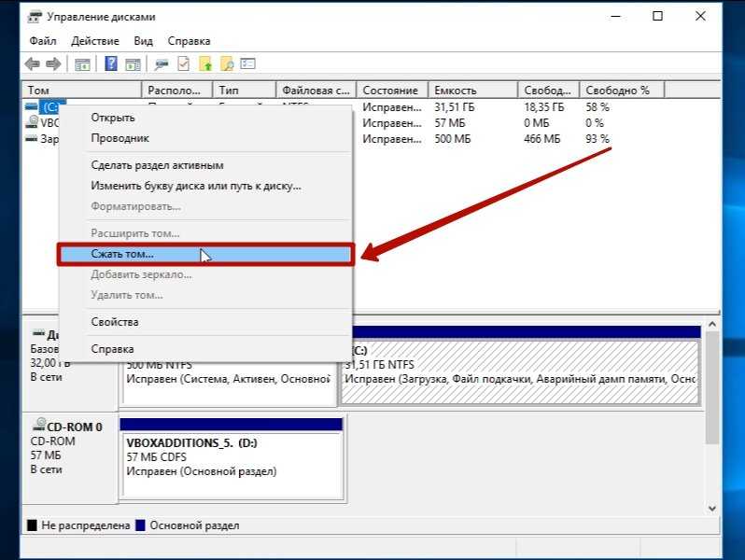The width and height of the screenshot is (745, 560).
Task: Click the blue Основной раздел legend swatch
Action: [140, 525]
